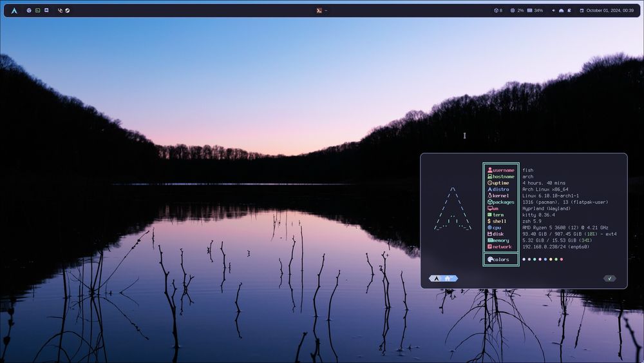The image size is (644, 363).
Task: Click the checkmark status segment in terminal
Action: tap(609, 279)
